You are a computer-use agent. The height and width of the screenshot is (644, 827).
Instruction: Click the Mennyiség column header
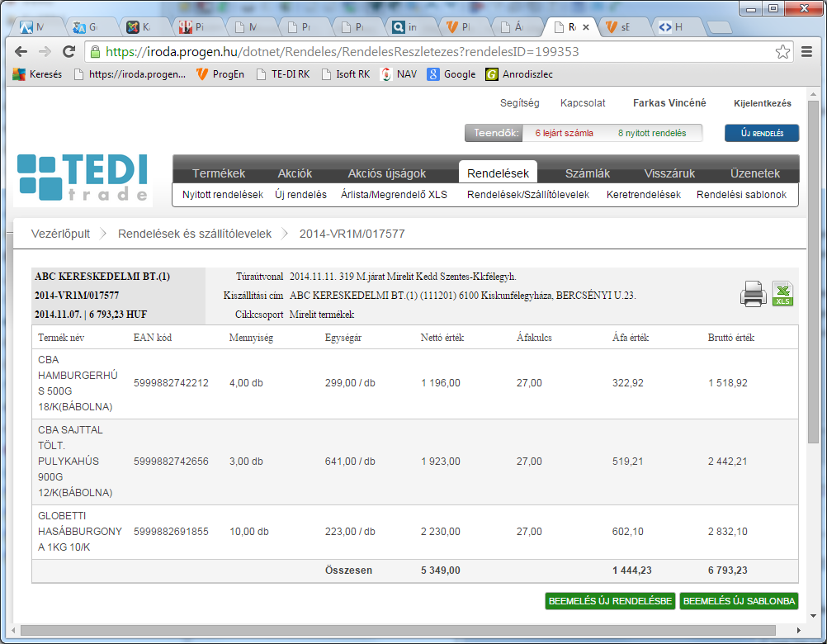tap(251, 338)
